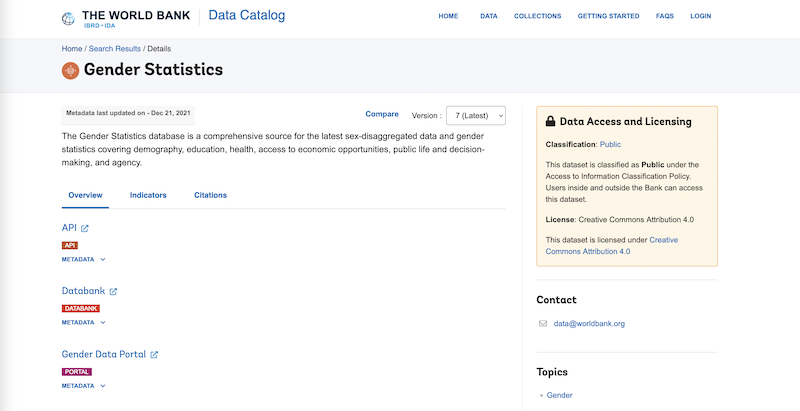The image size is (800, 411).
Task: Click the envelope icon in Contact section
Action: click(x=543, y=323)
